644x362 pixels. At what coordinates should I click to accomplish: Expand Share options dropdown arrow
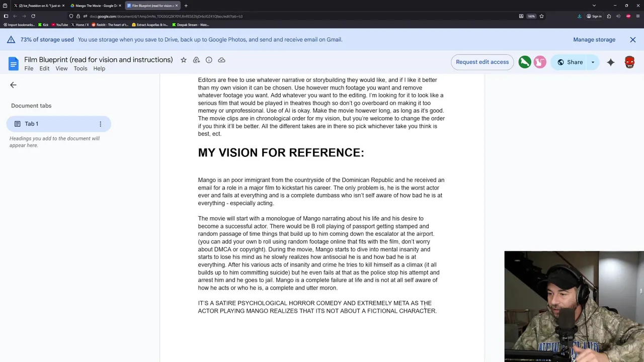(593, 62)
